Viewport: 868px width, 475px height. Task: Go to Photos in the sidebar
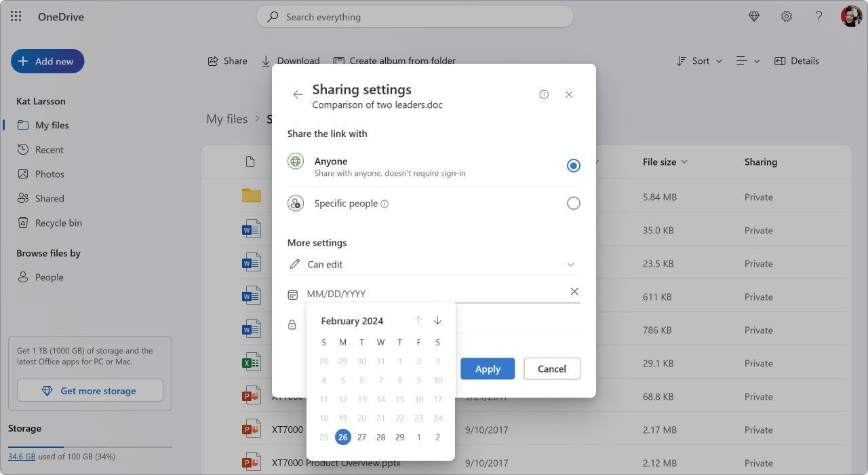50,174
